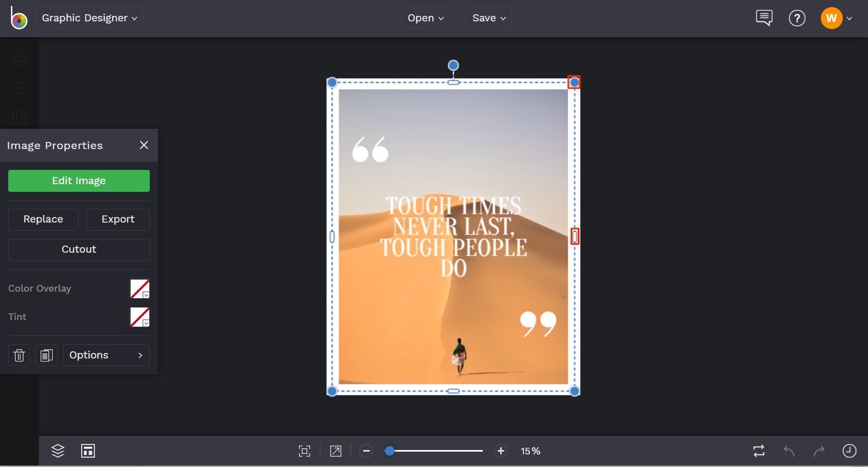Click the template layout icon in bottom bar
The image size is (868, 467).
(x=88, y=451)
